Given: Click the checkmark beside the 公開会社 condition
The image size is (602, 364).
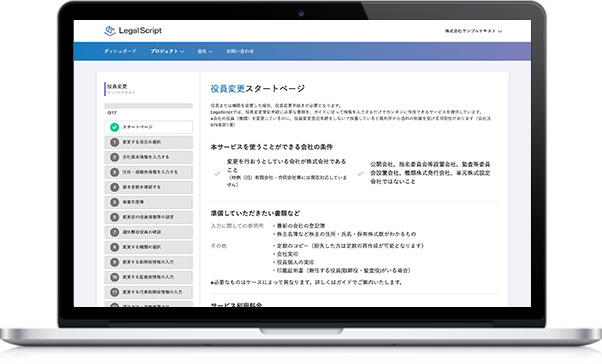Looking at the screenshot, I should (360, 174).
